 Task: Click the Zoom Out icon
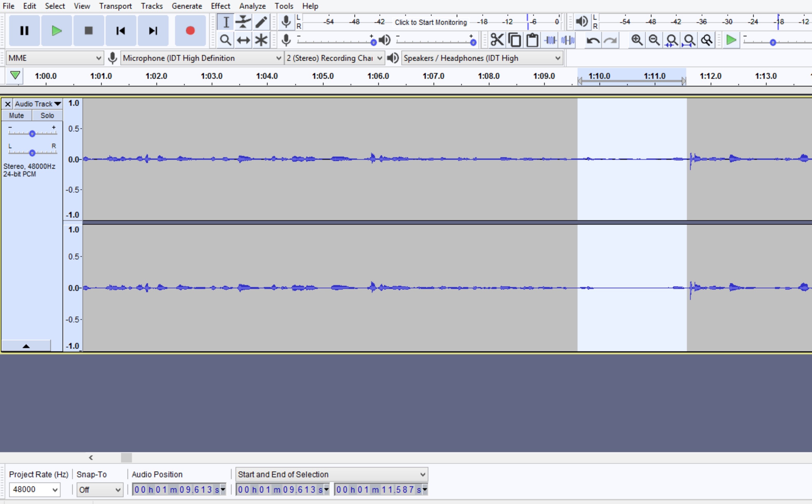point(654,40)
